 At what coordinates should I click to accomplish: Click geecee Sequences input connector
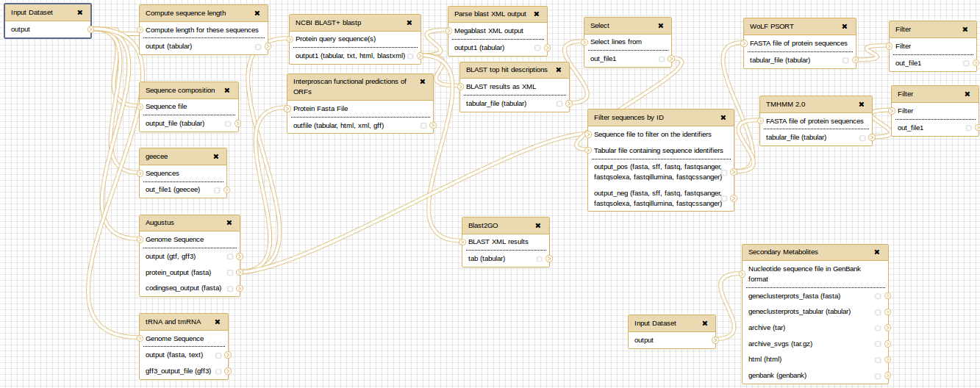click(139, 173)
